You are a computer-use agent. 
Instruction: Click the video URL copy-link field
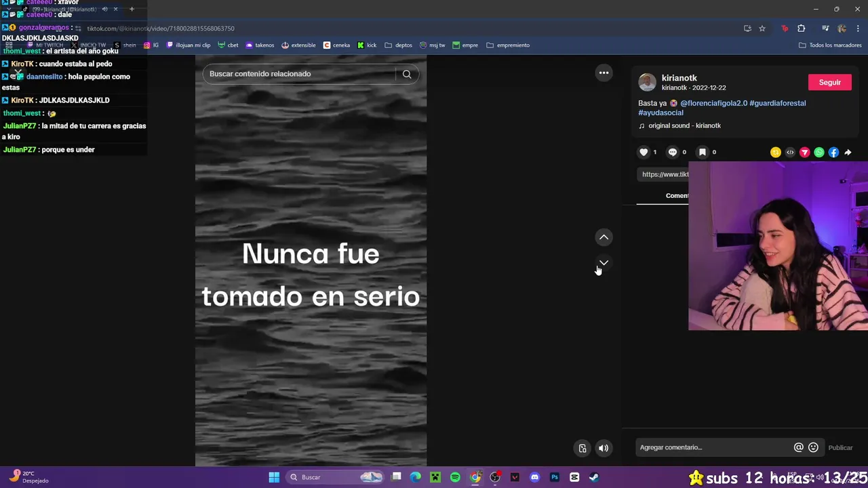click(x=665, y=174)
